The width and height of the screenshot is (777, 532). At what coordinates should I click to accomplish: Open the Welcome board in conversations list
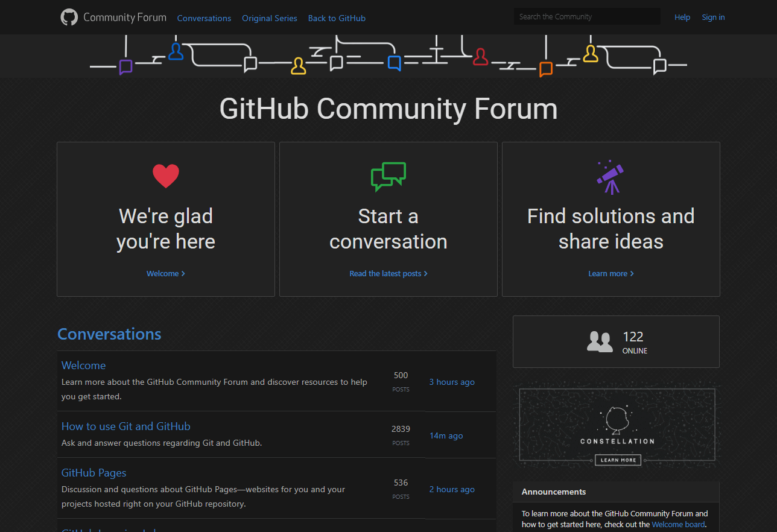(x=83, y=366)
